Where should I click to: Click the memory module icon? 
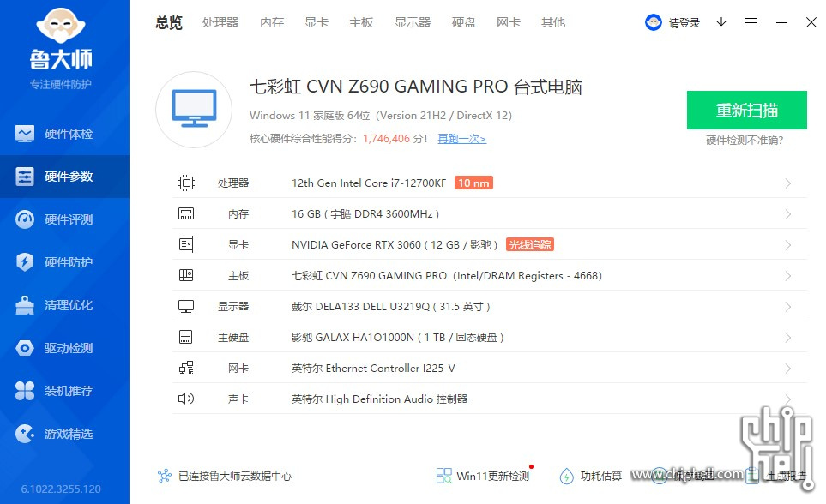coord(186,213)
